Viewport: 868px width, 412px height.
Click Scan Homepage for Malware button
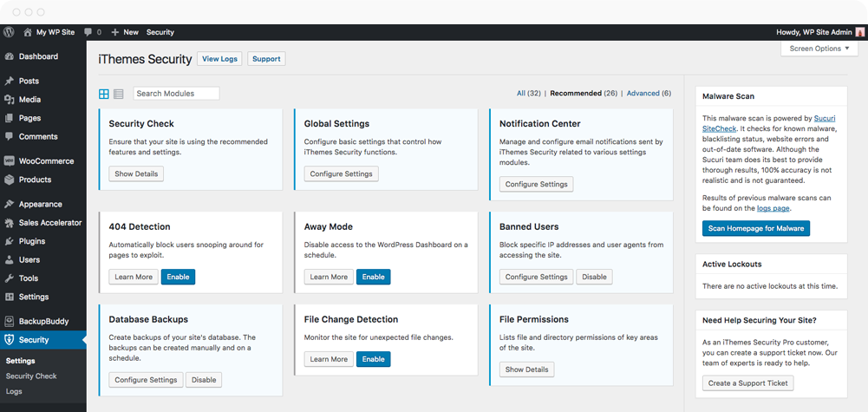(755, 229)
